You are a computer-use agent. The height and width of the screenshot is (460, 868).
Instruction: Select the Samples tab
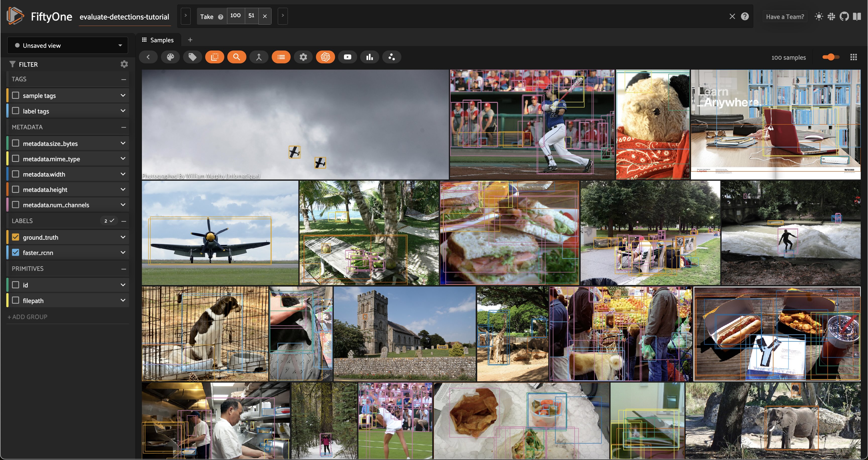point(158,40)
